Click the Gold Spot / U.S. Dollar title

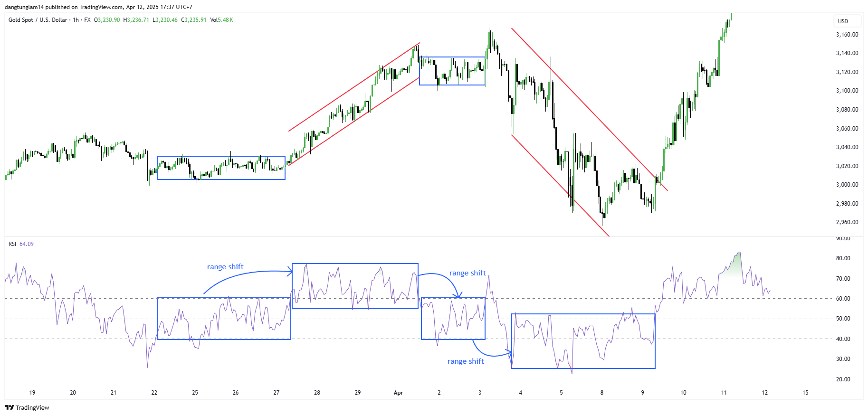(x=38, y=20)
